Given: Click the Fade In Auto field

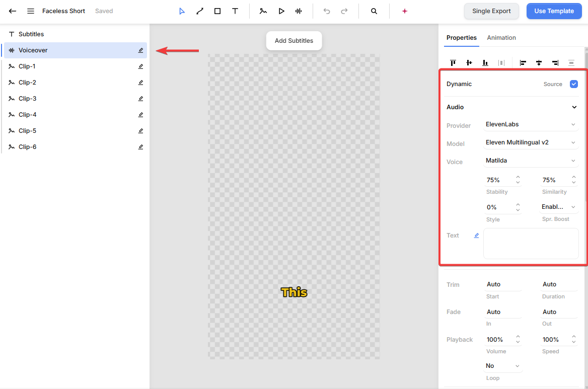Looking at the screenshot, I should point(503,312).
